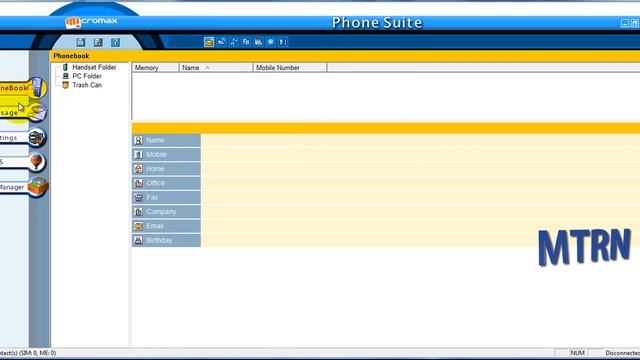
Task: Click the PC Folder computer icon
Action: [65, 76]
